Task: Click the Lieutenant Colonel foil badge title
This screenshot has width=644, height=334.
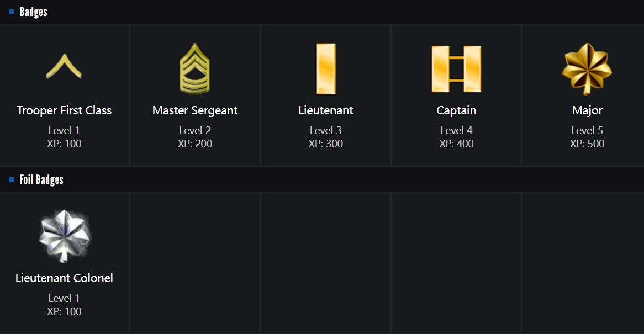Action: pyautogui.click(x=64, y=278)
